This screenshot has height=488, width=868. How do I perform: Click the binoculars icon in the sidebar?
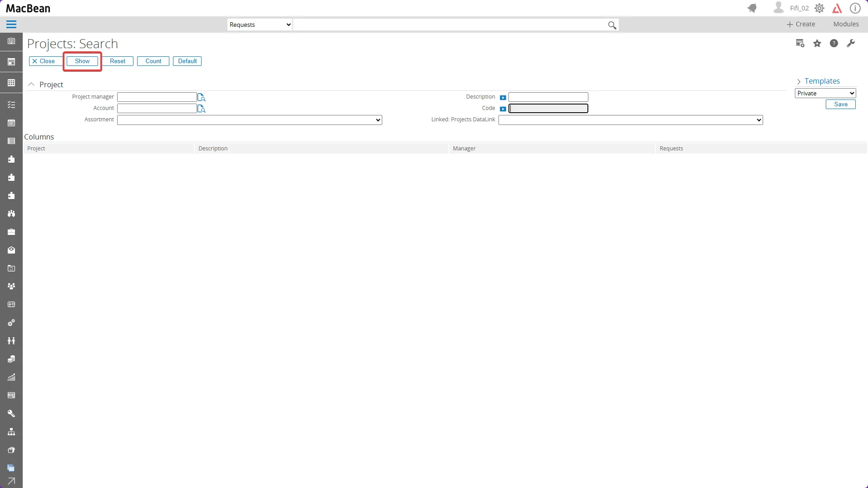coord(11,214)
